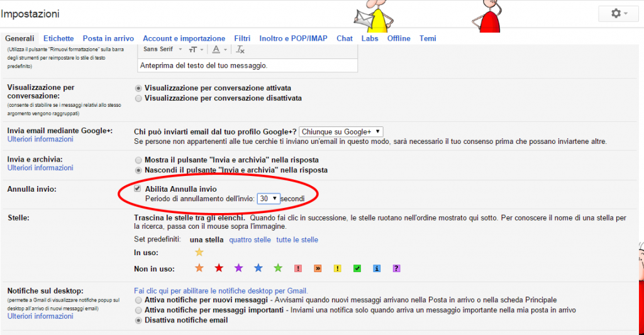
Task: Enable conversation view attivata option
Action: click(138, 88)
